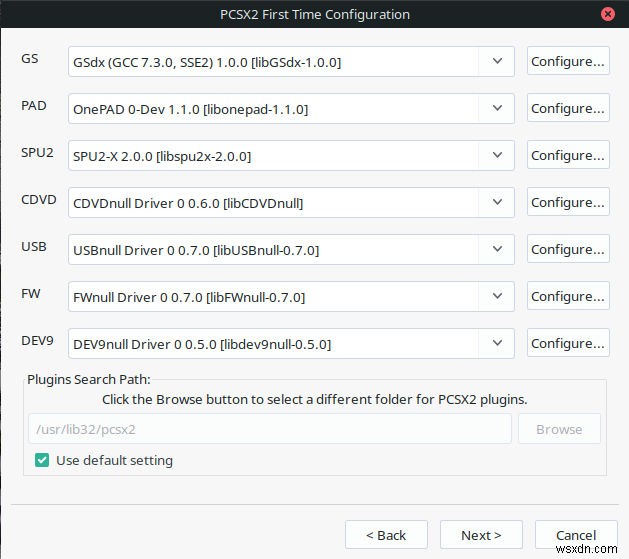The width and height of the screenshot is (629, 559).
Task: Go Back to previous step
Action: (x=386, y=535)
